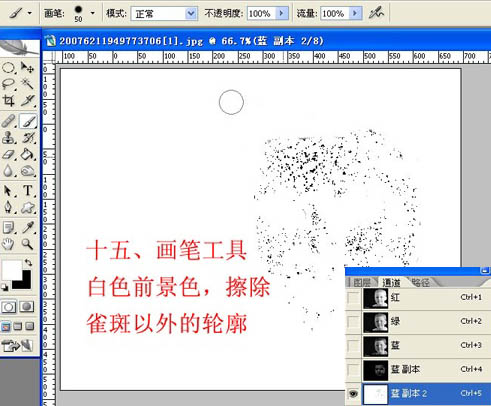Choose the Crop tool
Image resolution: width=491 pixels, height=406 pixels.
pyautogui.click(x=8, y=100)
